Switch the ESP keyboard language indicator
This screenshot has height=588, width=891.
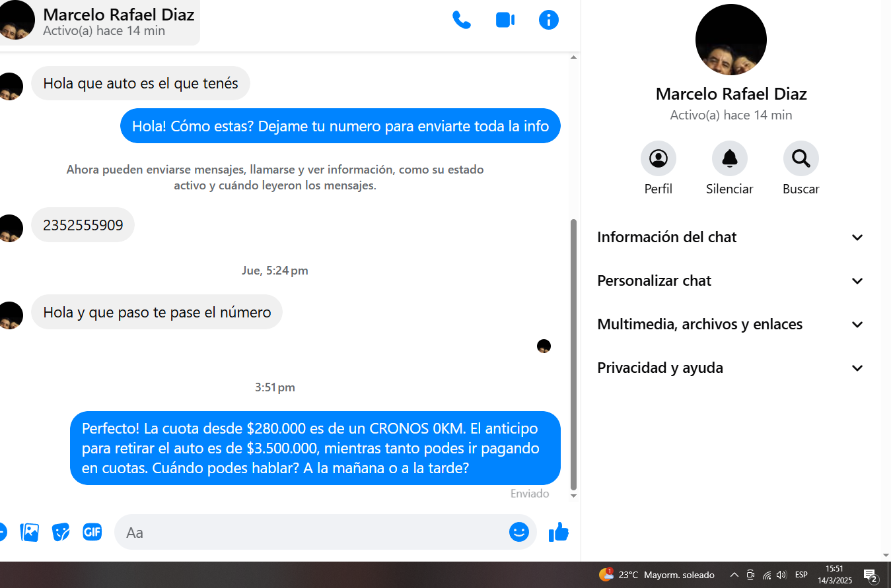pyautogui.click(x=801, y=575)
